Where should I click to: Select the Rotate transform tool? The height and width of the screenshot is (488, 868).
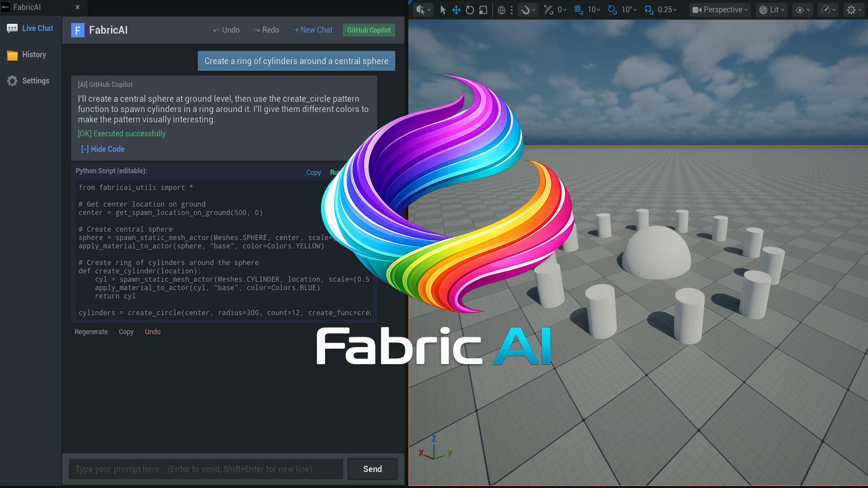click(x=469, y=9)
